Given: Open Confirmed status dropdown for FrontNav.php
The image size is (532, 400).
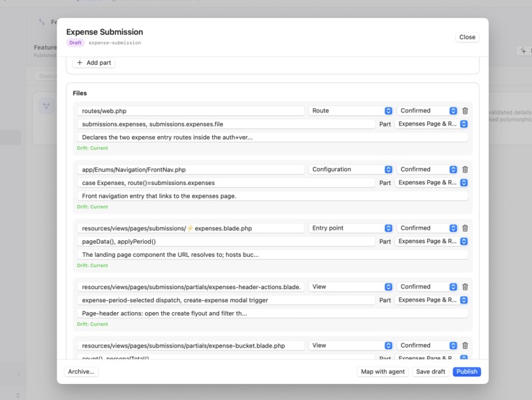Looking at the screenshot, I should pyautogui.click(x=427, y=170).
